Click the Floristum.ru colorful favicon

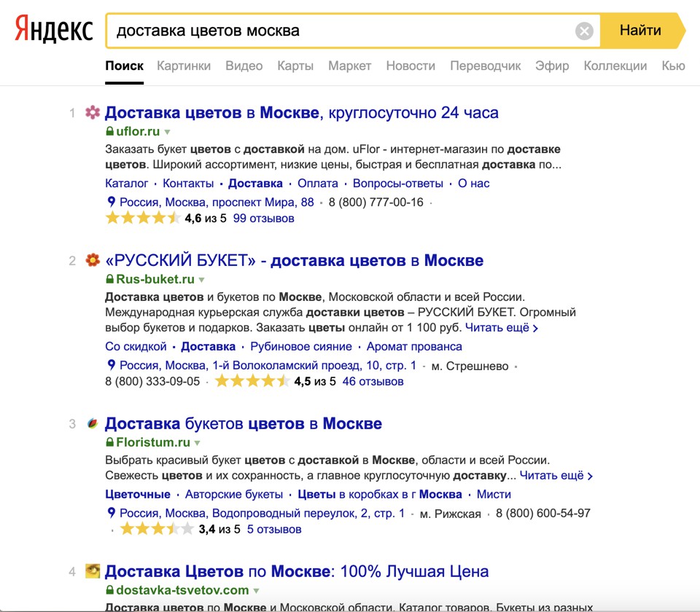point(93,423)
